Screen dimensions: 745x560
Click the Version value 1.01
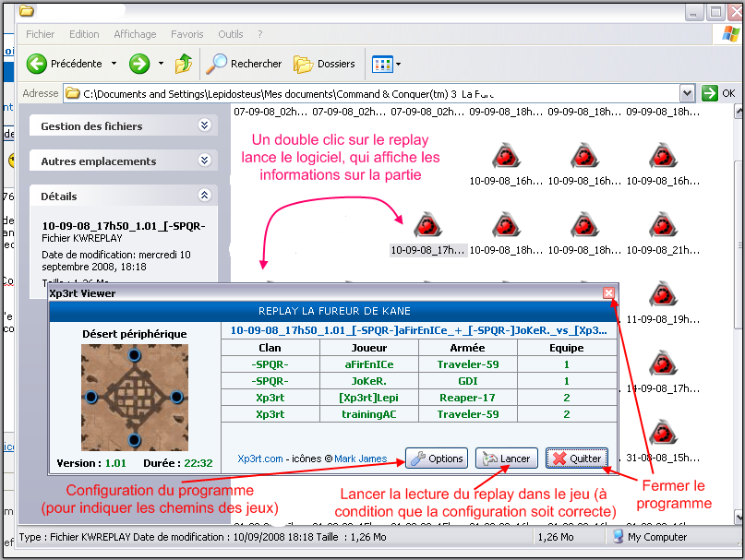click(x=115, y=463)
